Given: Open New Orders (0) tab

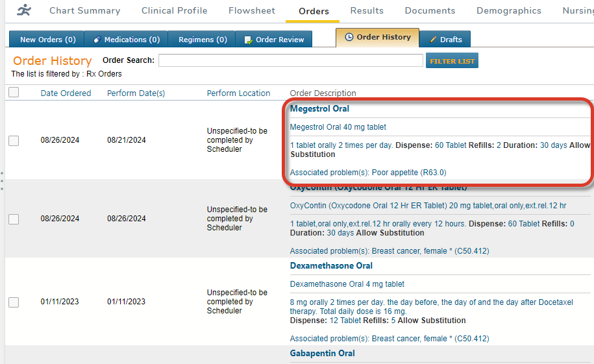Looking at the screenshot, I should click(46, 39).
